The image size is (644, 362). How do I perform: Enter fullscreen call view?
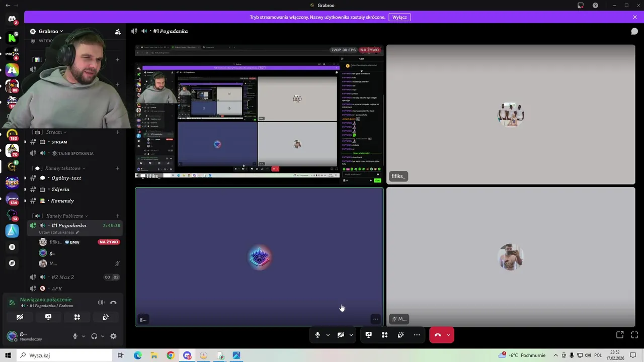tap(634, 335)
